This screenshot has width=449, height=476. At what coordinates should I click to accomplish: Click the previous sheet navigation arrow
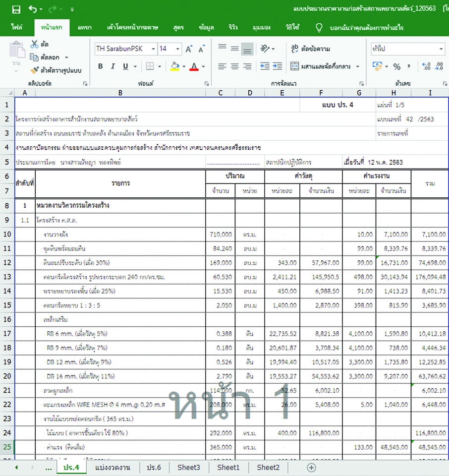click(x=16, y=468)
